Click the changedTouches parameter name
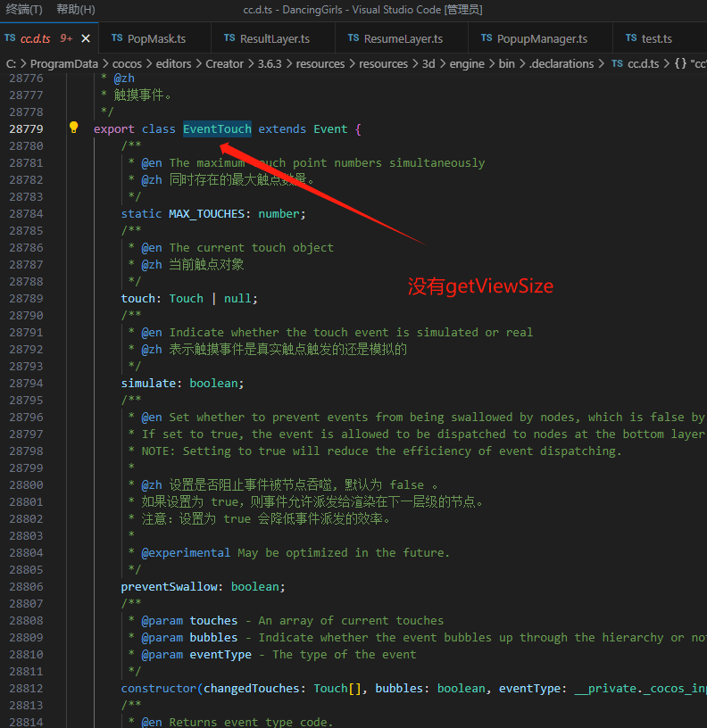This screenshot has width=707, height=728. pos(252,688)
